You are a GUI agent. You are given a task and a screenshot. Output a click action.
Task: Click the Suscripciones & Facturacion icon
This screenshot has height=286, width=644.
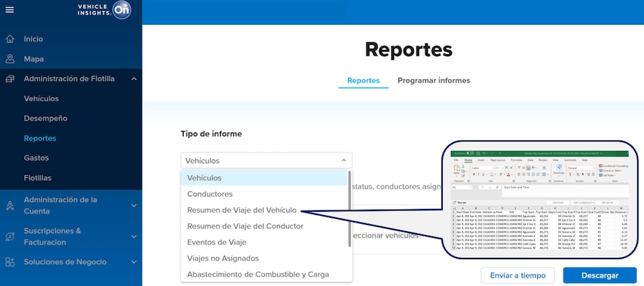[10, 236]
